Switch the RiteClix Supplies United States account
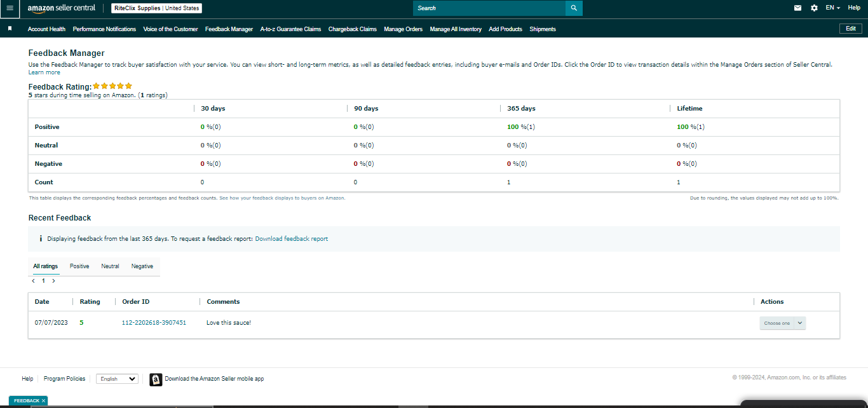This screenshot has height=408, width=868. [156, 8]
